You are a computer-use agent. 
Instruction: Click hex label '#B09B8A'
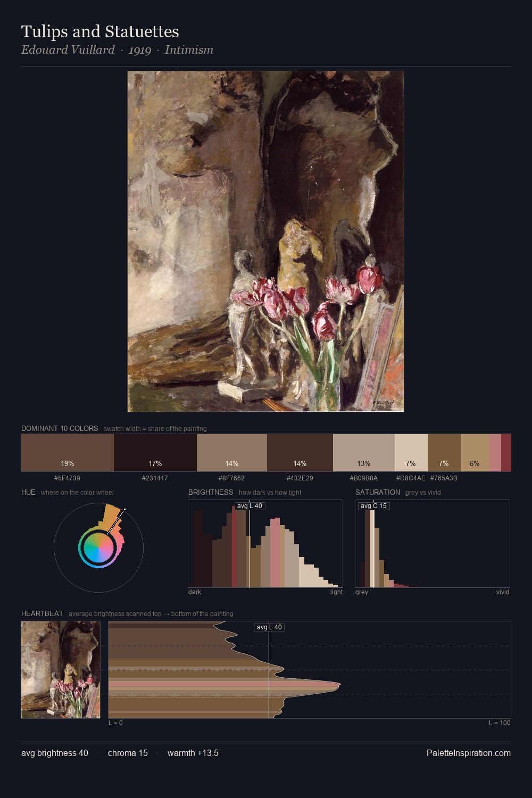[364, 478]
